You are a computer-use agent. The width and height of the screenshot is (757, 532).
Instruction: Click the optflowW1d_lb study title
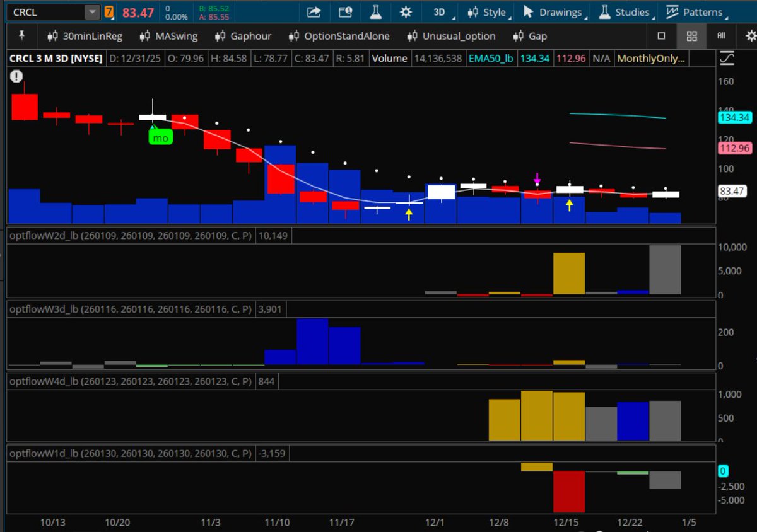coord(131,453)
